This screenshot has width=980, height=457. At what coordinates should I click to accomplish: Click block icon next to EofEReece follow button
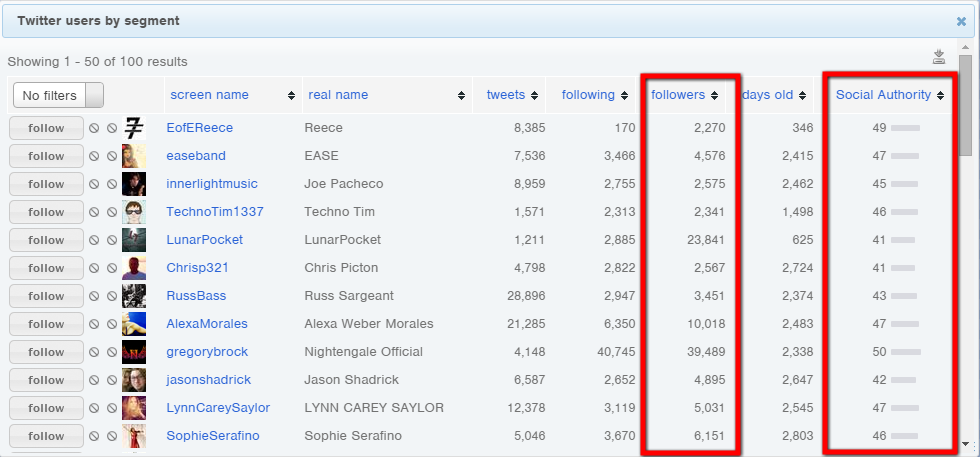[94, 128]
